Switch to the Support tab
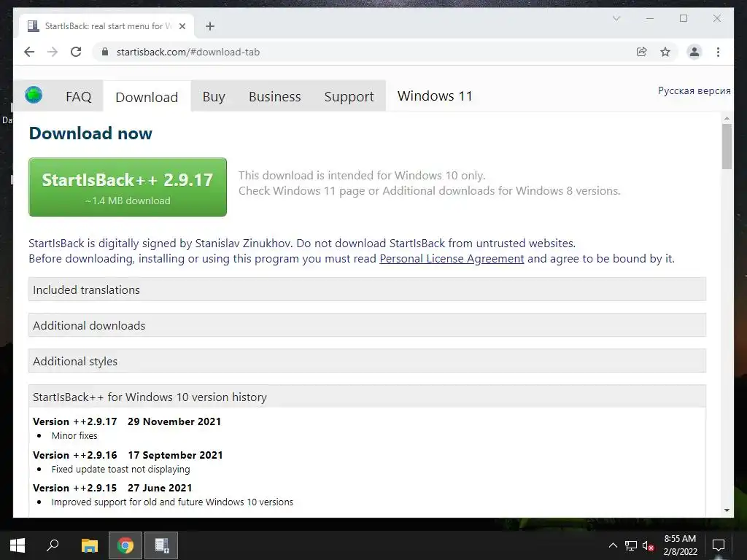Viewport: 747px width, 560px height. 349,97
